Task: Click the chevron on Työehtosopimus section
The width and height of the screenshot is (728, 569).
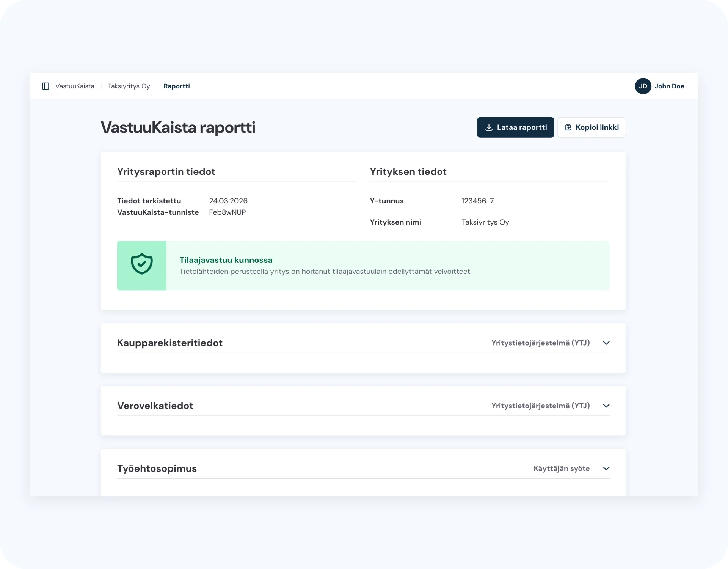Action: click(x=606, y=468)
